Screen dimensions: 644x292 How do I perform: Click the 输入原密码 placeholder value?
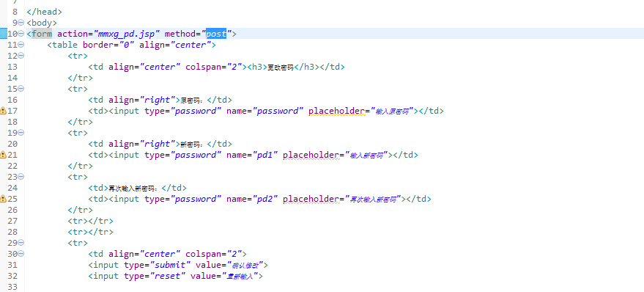click(393, 111)
